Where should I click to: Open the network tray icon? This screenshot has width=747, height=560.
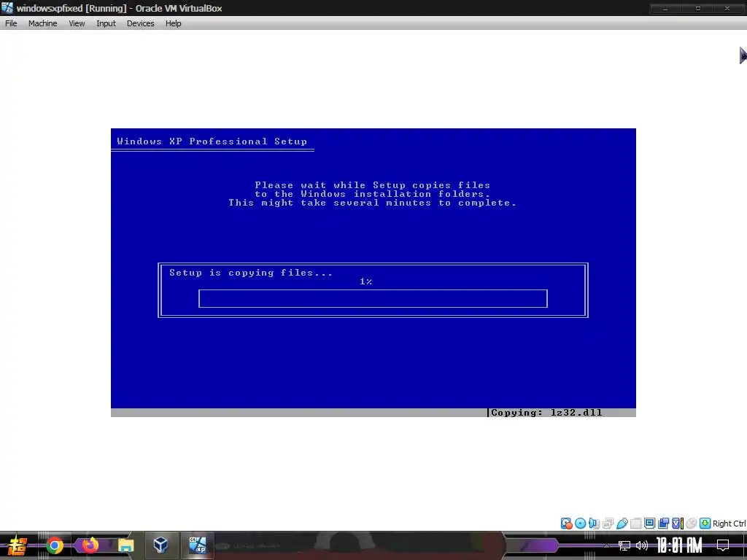[624, 545]
